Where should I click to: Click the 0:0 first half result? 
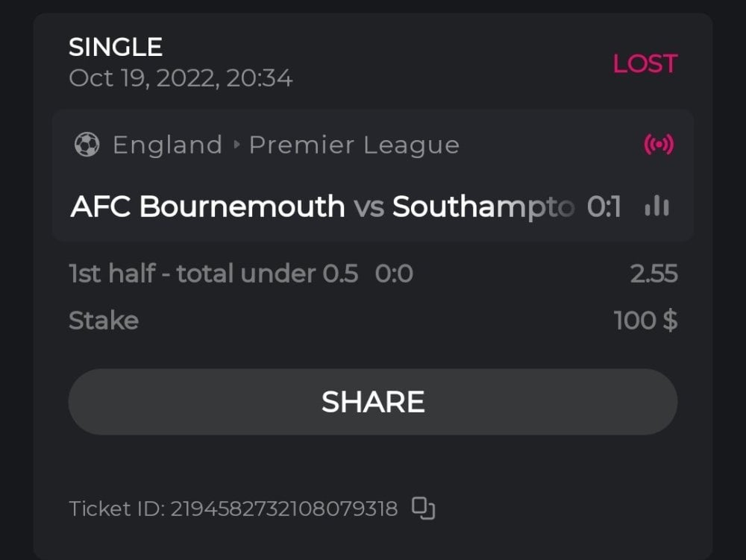[x=394, y=274]
